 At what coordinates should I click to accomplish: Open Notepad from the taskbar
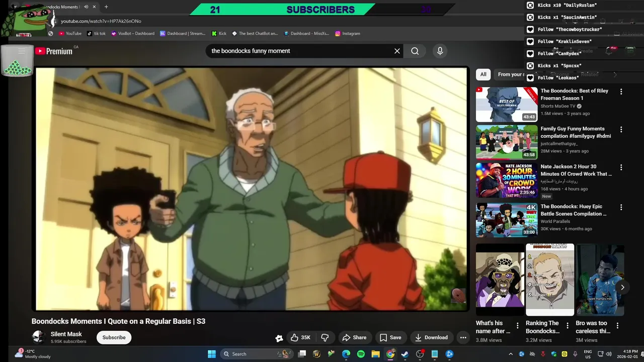[435, 354]
